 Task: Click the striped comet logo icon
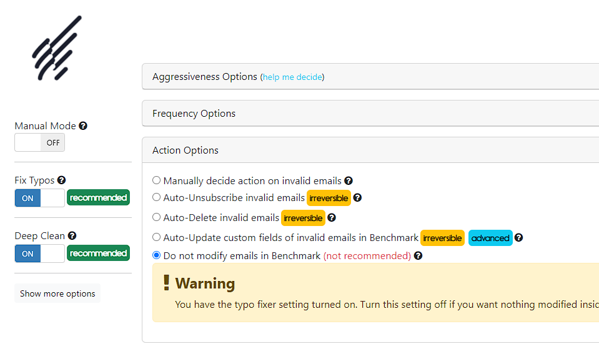[x=57, y=48]
